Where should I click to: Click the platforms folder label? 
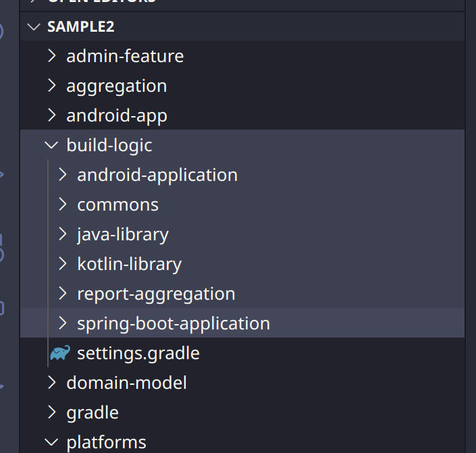click(106, 442)
